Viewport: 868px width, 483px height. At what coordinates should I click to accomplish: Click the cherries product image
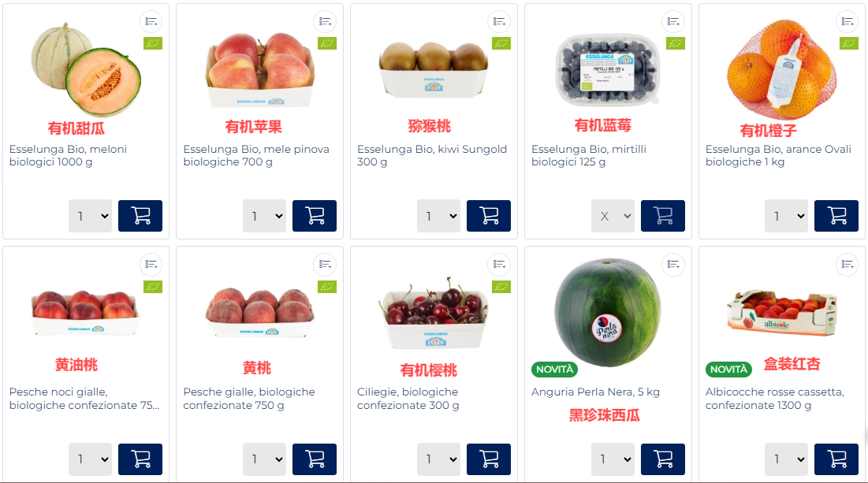(434, 314)
